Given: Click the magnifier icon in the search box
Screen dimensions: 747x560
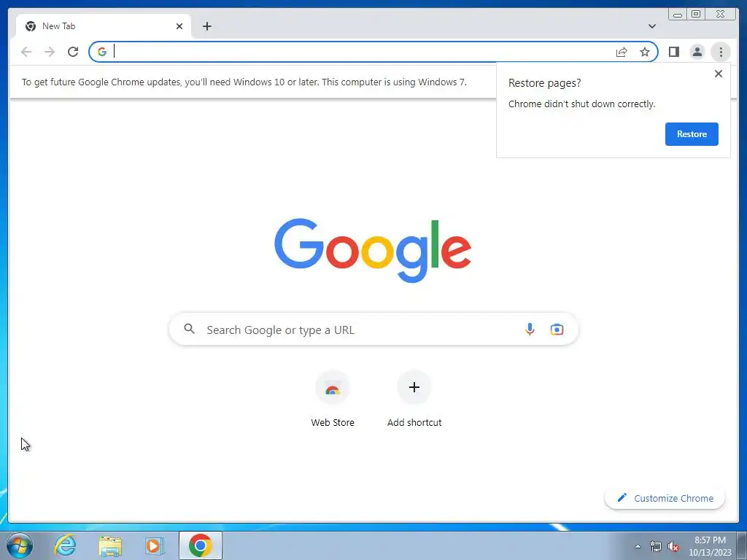Looking at the screenshot, I should (x=189, y=329).
